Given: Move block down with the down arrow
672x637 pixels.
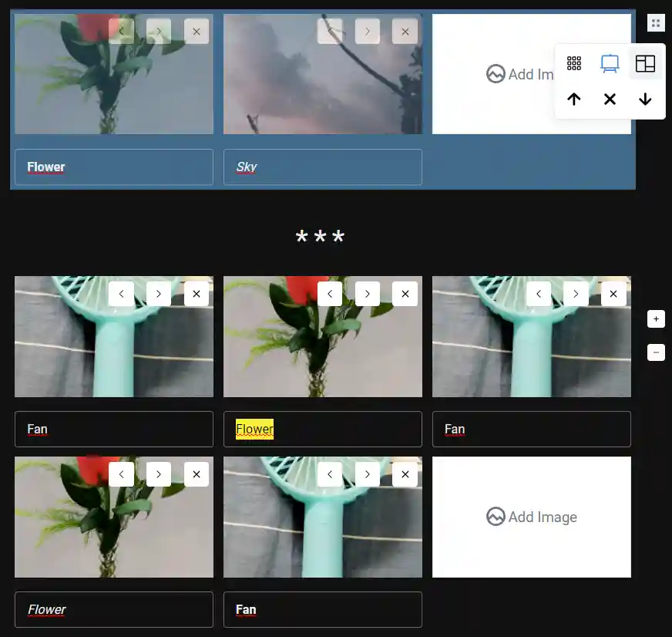Looking at the screenshot, I should click(645, 99).
